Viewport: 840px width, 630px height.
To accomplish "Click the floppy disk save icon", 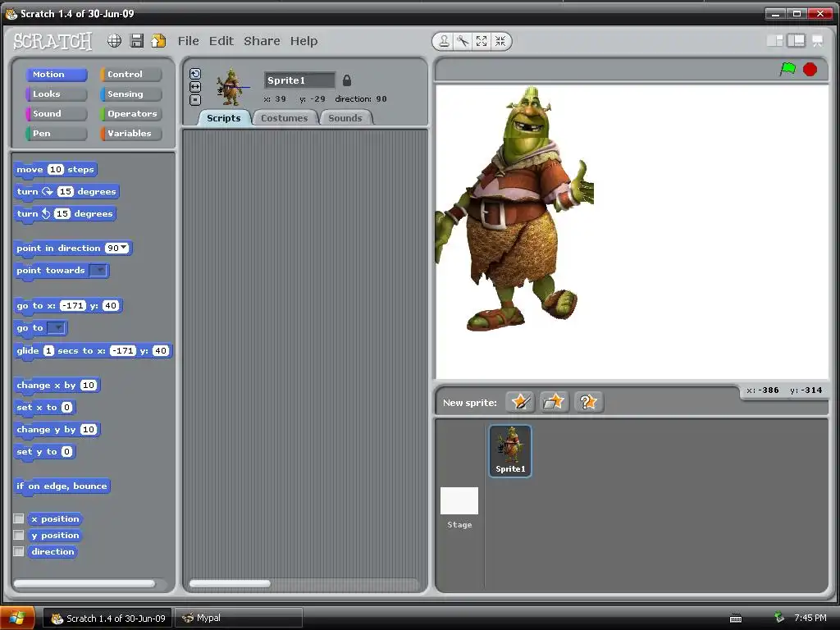I will tap(137, 41).
